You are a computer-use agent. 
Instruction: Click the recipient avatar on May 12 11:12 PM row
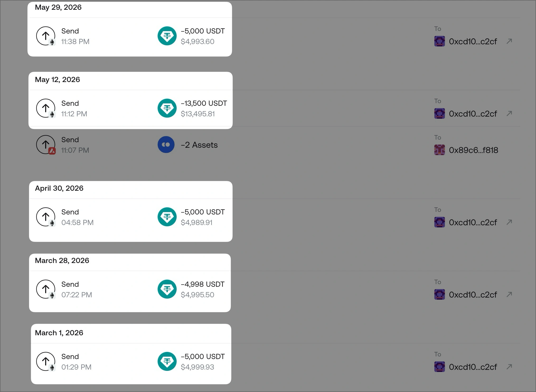439,113
